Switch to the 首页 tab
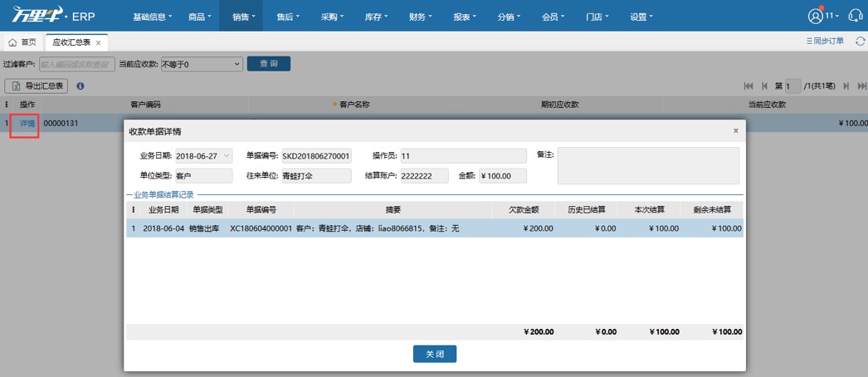The height and width of the screenshot is (377, 868). (22, 42)
